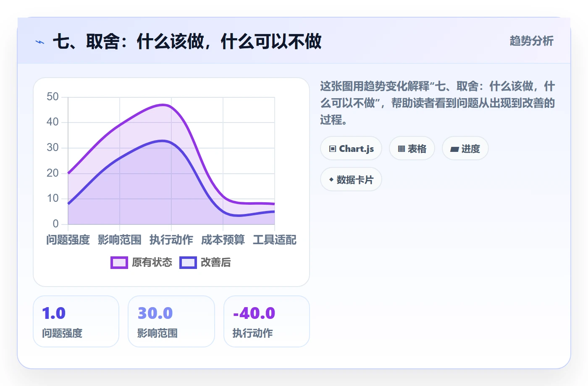
Task: Click the 问题强度 x-axis label
Action: pos(68,240)
